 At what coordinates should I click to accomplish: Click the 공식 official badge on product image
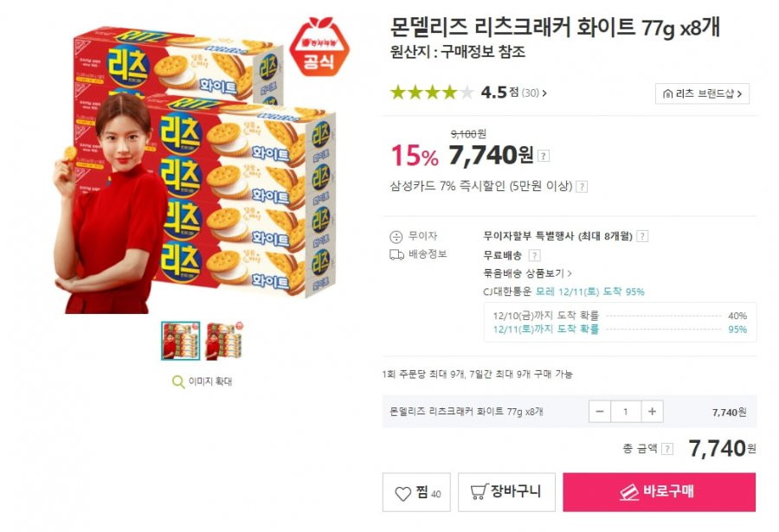(x=319, y=46)
